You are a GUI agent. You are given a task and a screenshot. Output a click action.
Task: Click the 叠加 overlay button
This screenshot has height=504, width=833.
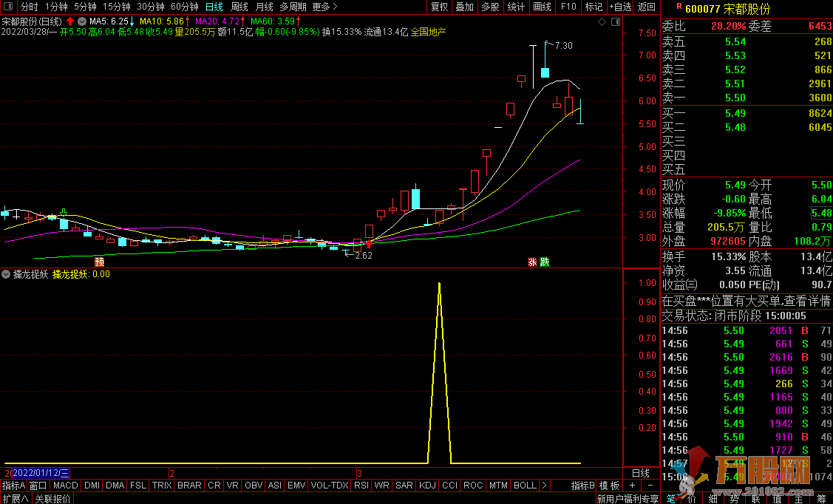465,7
